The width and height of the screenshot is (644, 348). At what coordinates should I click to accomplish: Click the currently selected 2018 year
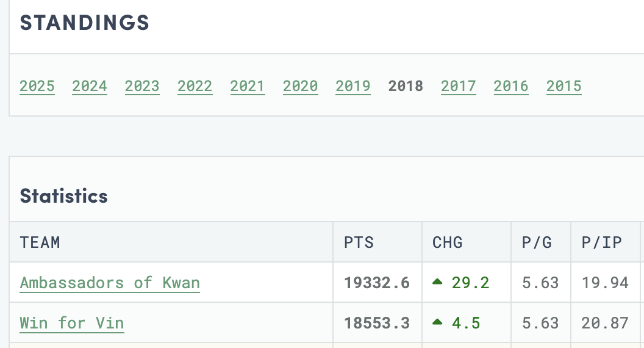click(406, 86)
